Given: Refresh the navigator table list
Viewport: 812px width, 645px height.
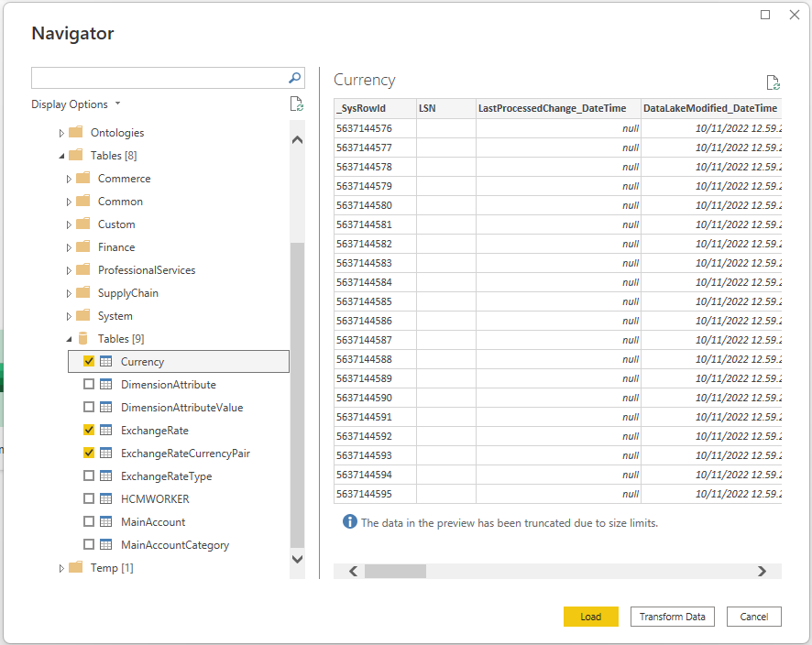Looking at the screenshot, I should (296, 104).
